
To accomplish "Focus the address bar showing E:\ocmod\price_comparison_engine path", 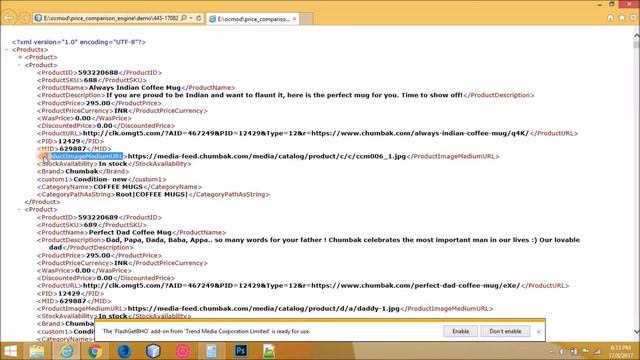I will click(111, 18).
